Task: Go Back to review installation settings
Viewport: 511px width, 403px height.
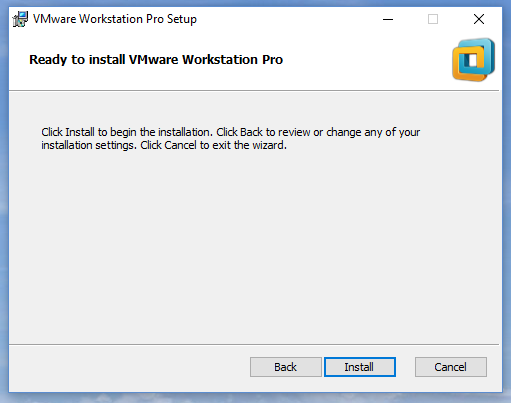Action: pos(286,367)
